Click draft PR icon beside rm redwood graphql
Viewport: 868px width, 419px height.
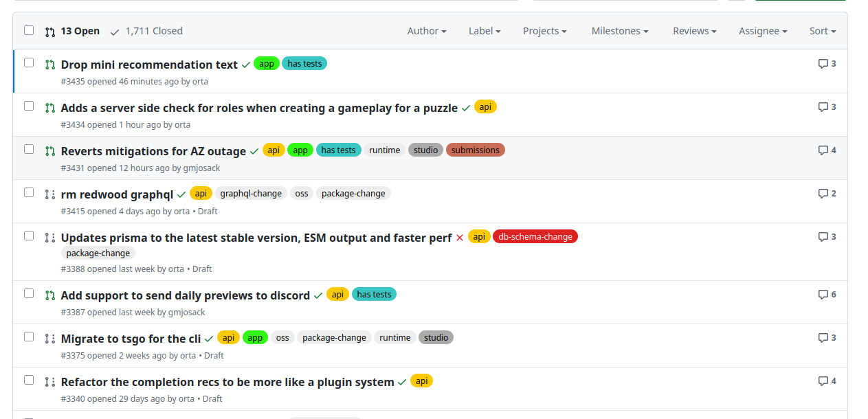50,194
